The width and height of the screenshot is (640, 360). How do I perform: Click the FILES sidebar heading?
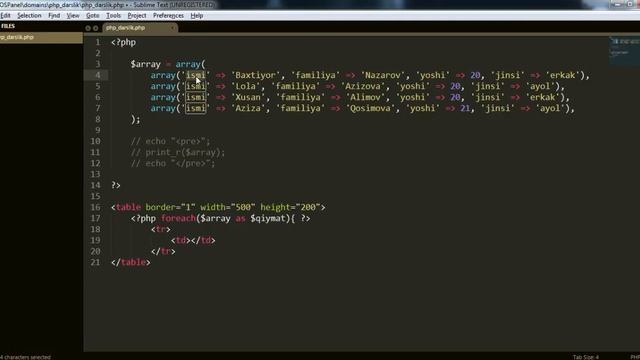8,26
